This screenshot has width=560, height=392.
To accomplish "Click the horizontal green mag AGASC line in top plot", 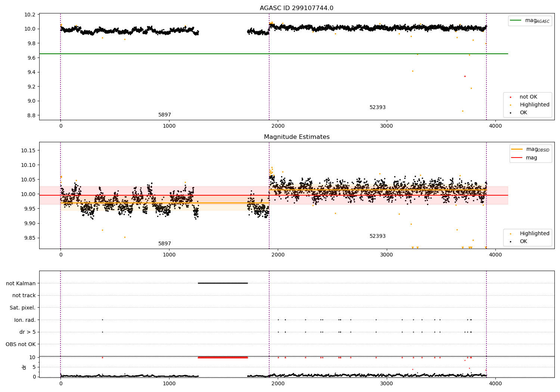I will tap(274, 54).
